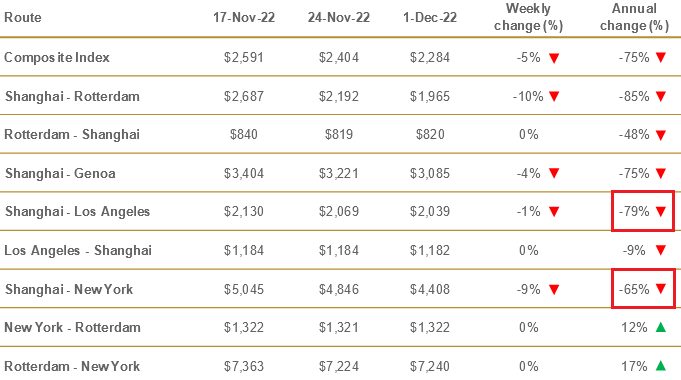Click the red arrow beside -85% annual change
Screen dimensions: 681x380
(661, 96)
